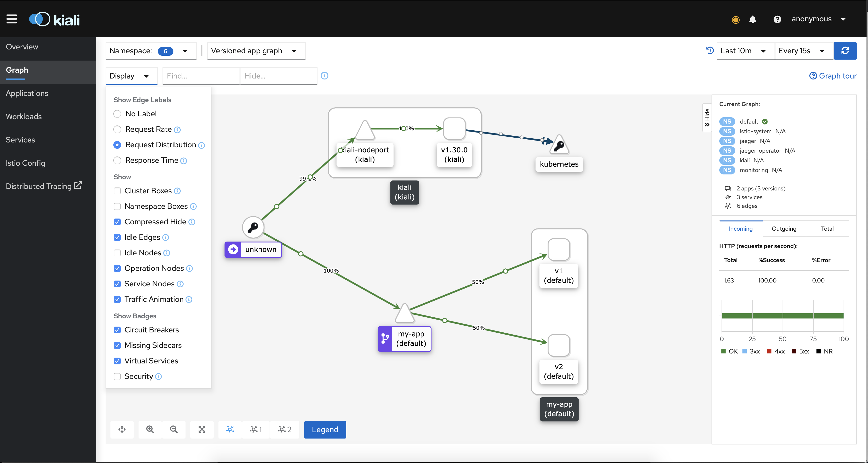
Task: Click the zoom to fit icon
Action: click(x=202, y=429)
